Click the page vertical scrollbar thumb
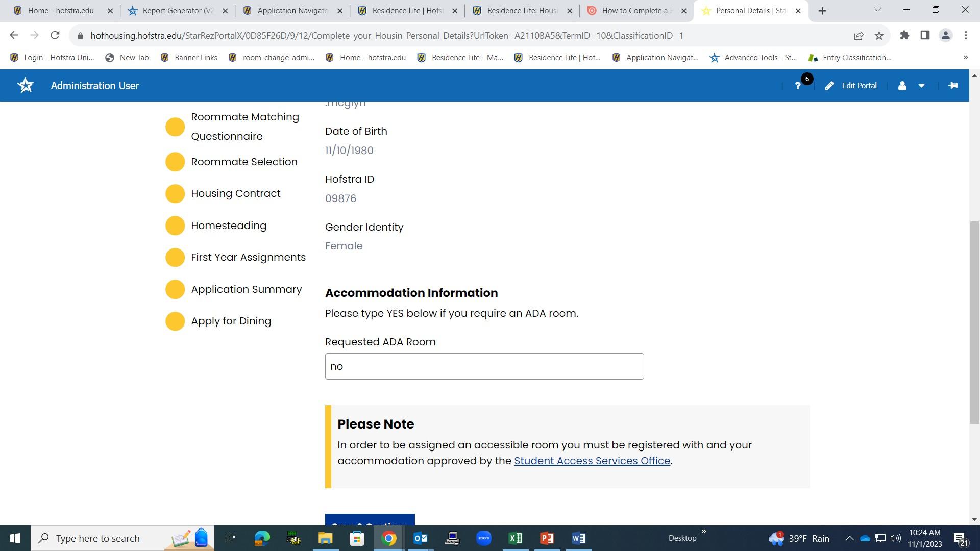 (974, 321)
